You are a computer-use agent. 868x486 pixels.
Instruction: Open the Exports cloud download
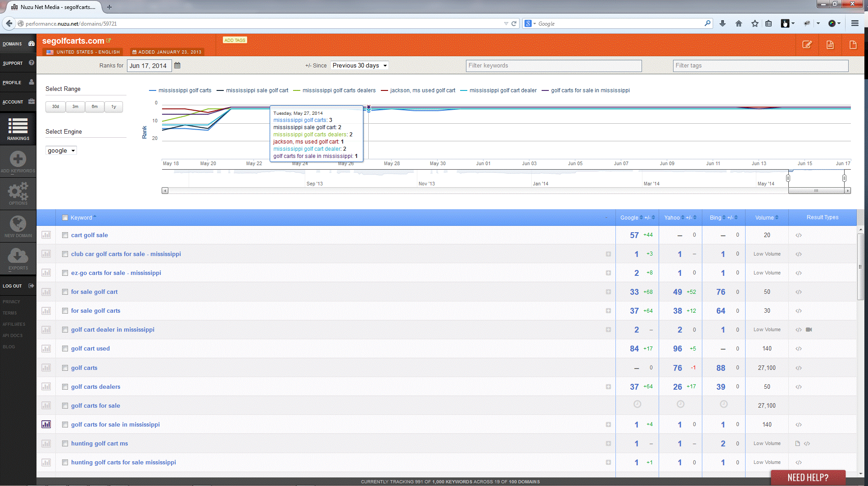click(18, 259)
